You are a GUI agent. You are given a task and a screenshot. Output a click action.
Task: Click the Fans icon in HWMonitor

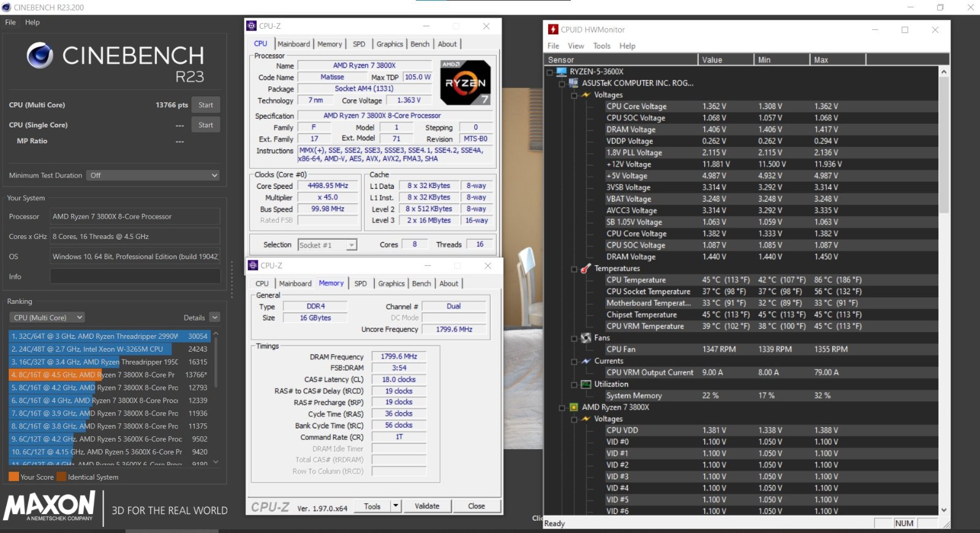(x=586, y=338)
